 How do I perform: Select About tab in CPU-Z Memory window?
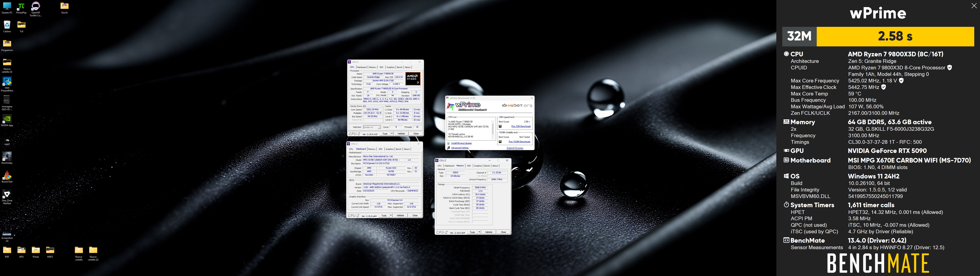pos(495,166)
